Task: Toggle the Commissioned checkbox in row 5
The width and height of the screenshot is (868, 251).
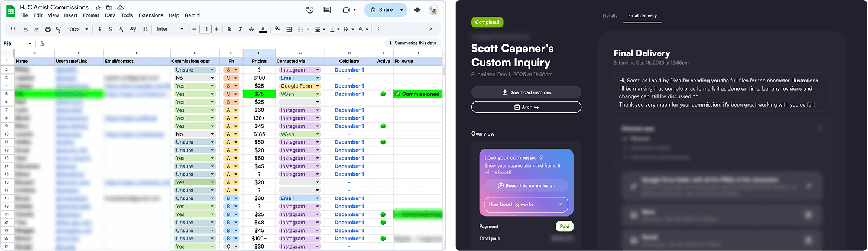Action: [397, 94]
